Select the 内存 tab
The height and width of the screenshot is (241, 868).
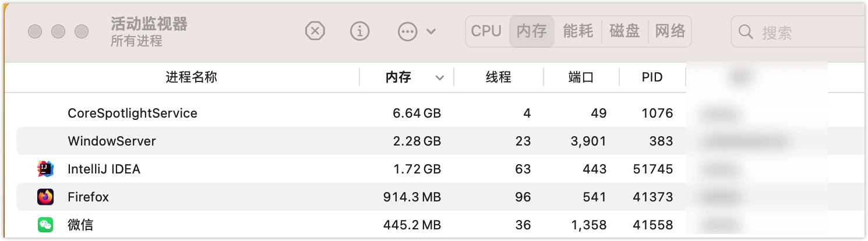tap(531, 31)
